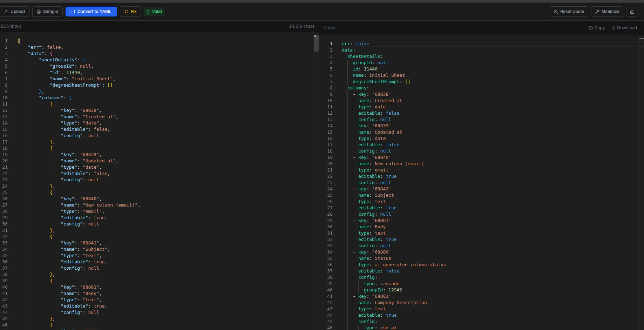Download the YAML output
644x330 pixels.
click(x=624, y=28)
